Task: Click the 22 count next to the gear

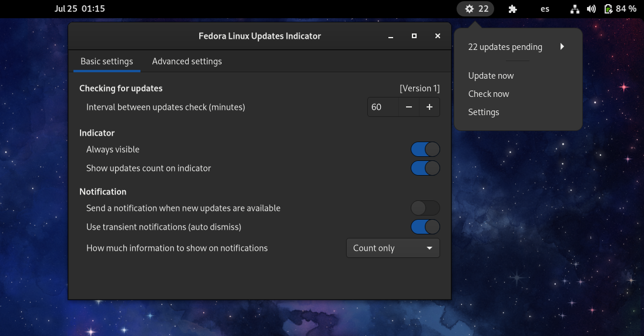Action: pos(484,9)
